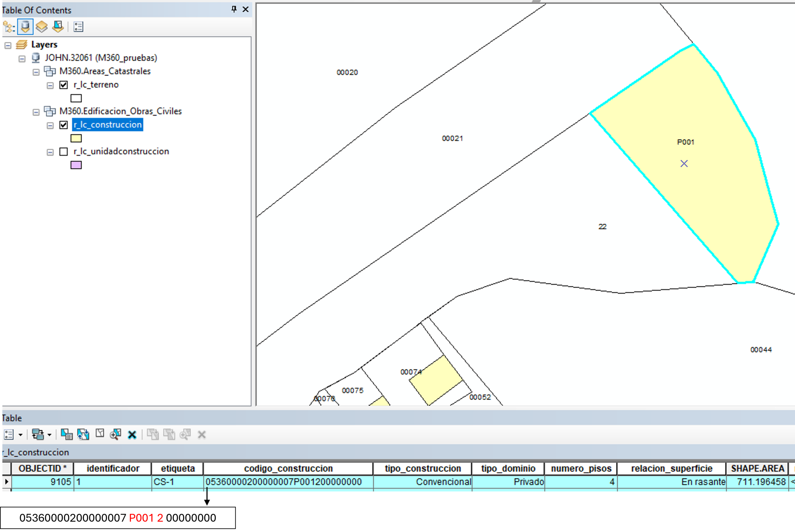Click the Privado cell
This screenshot has height=532, width=795.
tap(508, 482)
